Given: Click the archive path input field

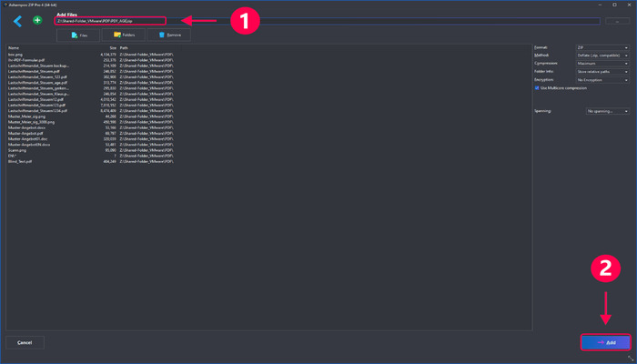Looking at the screenshot, I should (x=328, y=21).
